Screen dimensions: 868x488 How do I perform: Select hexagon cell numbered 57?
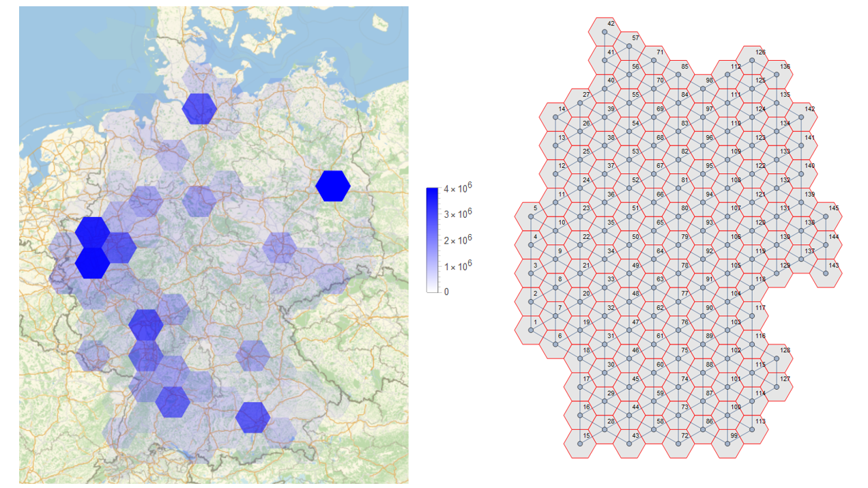(629, 46)
